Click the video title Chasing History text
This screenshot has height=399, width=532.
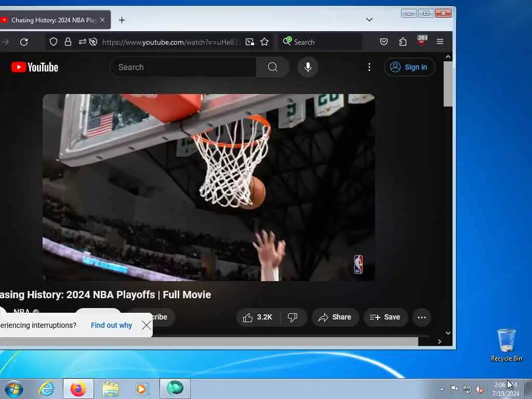point(105,295)
